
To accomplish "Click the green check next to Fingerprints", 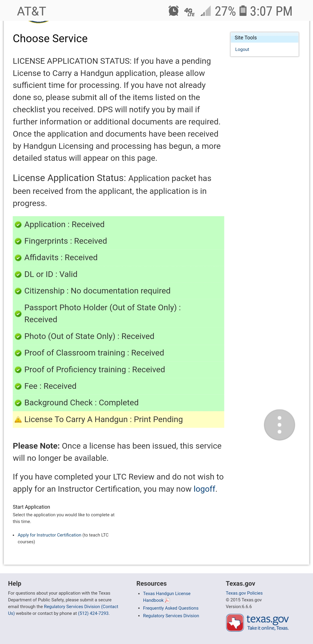I will (x=18, y=241).
